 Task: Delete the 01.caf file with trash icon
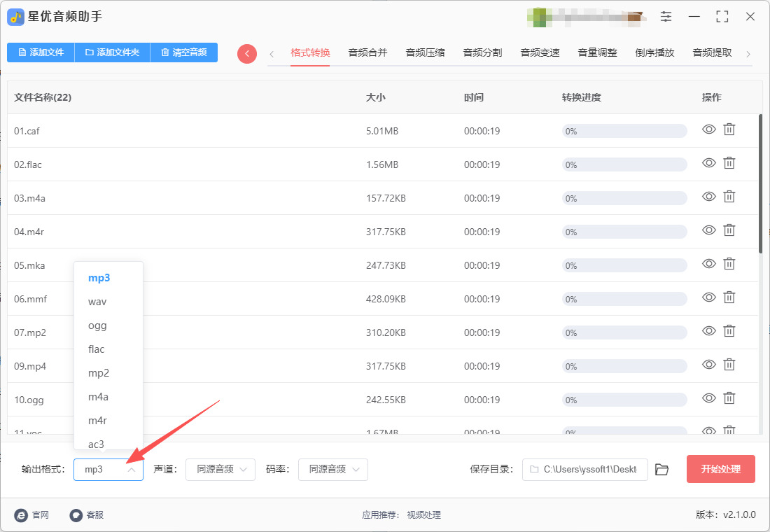pos(729,129)
